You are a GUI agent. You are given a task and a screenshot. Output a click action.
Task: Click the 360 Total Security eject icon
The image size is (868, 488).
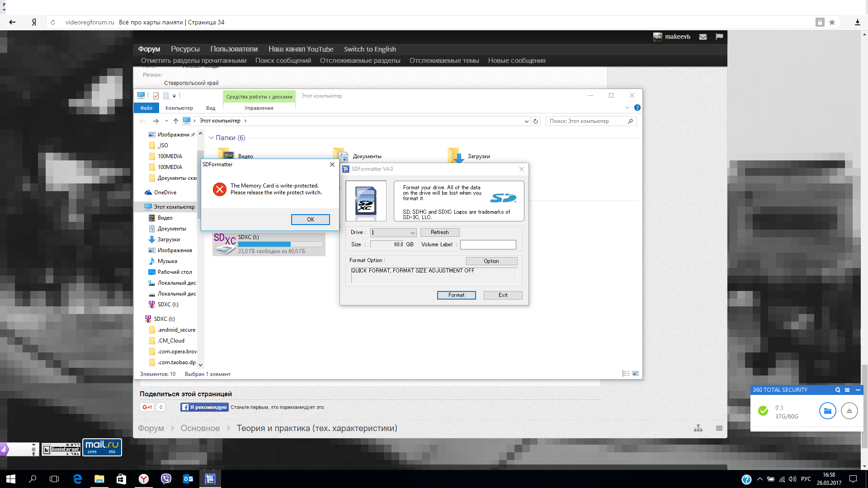(x=849, y=411)
